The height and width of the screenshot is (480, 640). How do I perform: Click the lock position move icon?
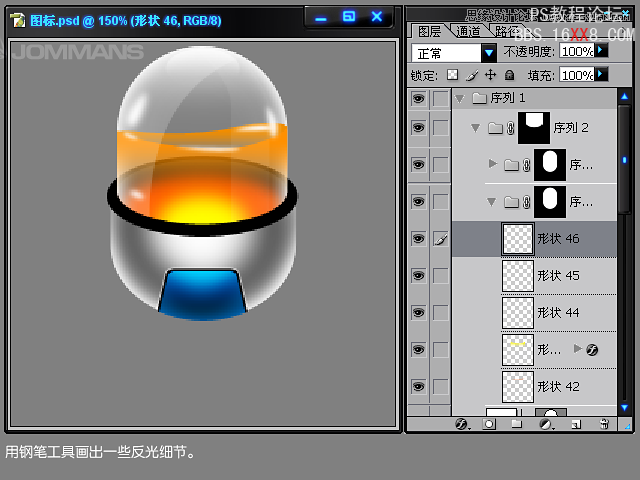(x=490, y=75)
